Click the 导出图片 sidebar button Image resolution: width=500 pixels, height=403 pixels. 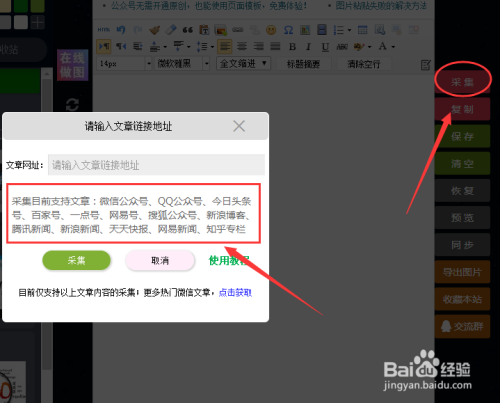[462, 272]
